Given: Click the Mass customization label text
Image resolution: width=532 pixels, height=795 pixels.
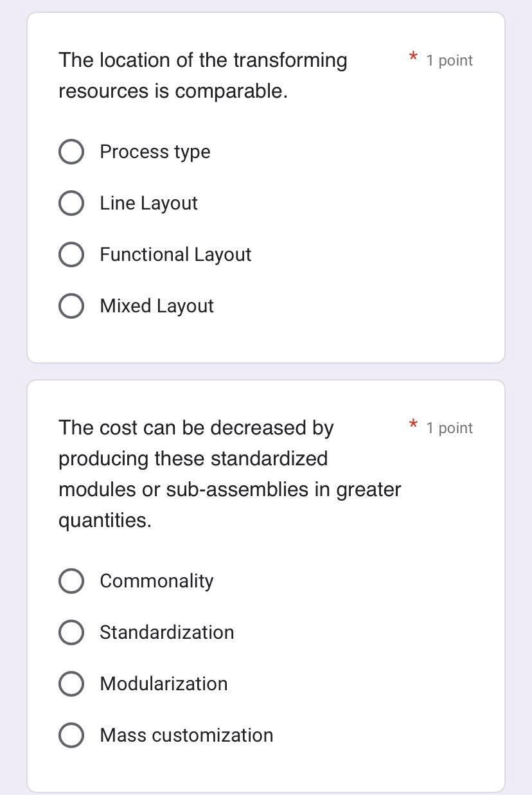Looking at the screenshot, I should [186, 735].
